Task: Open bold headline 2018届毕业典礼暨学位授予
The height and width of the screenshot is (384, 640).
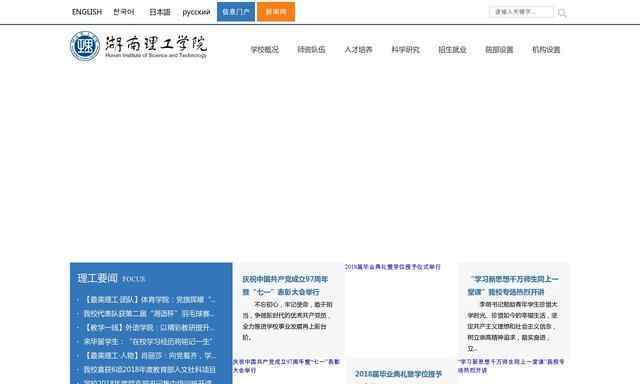Action: [398, 374]
